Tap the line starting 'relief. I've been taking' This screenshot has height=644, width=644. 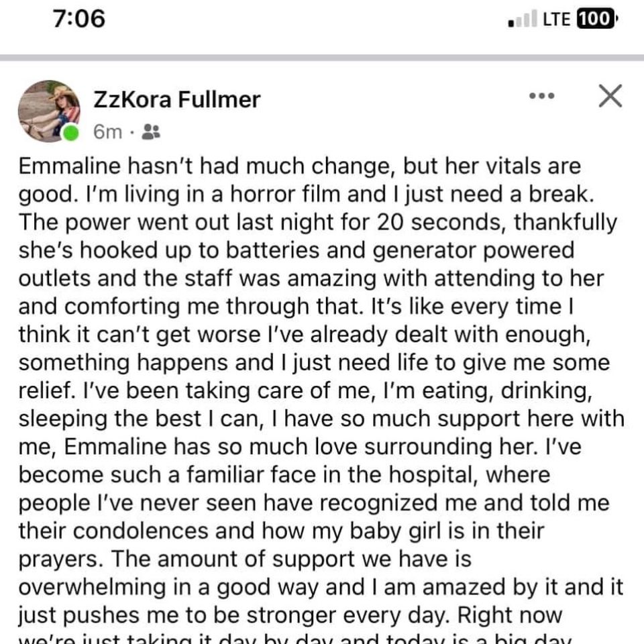[x=306, y=391]
